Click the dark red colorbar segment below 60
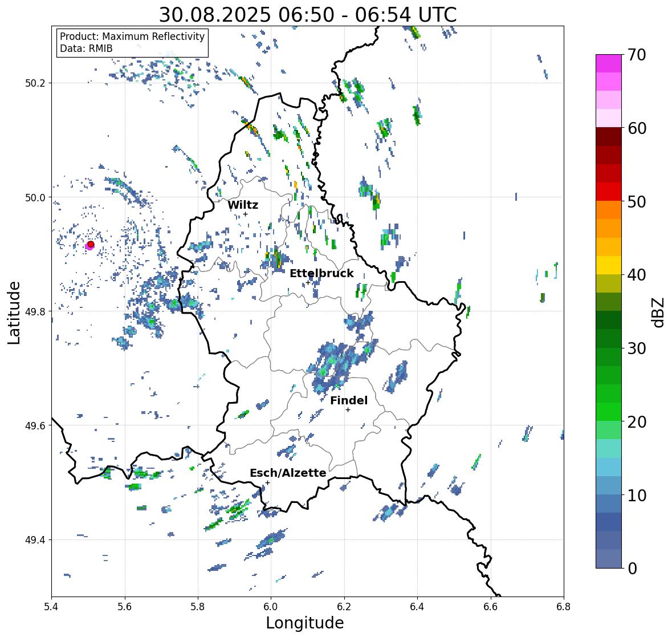 click(x=609, y=137)
